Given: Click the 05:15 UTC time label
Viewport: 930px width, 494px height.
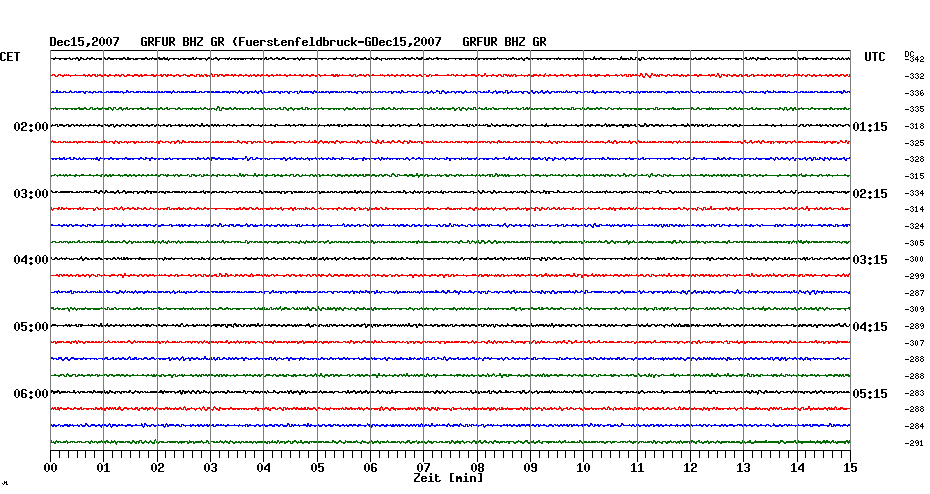Looking at the screenshot, I should [870, 394].
